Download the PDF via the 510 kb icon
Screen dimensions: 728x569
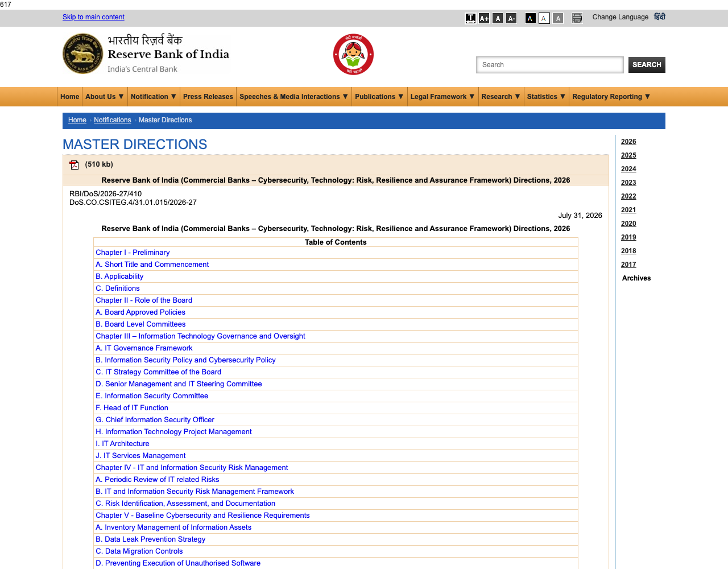click(x=74, y=165)
